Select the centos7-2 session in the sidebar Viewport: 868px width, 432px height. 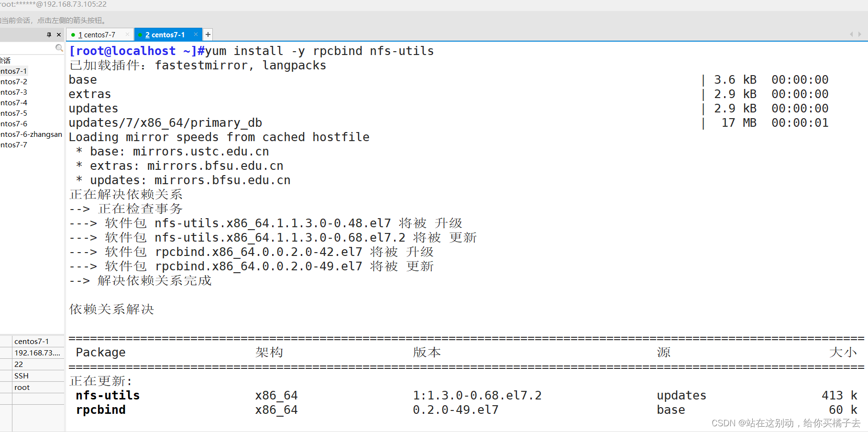tap(13, 81)
